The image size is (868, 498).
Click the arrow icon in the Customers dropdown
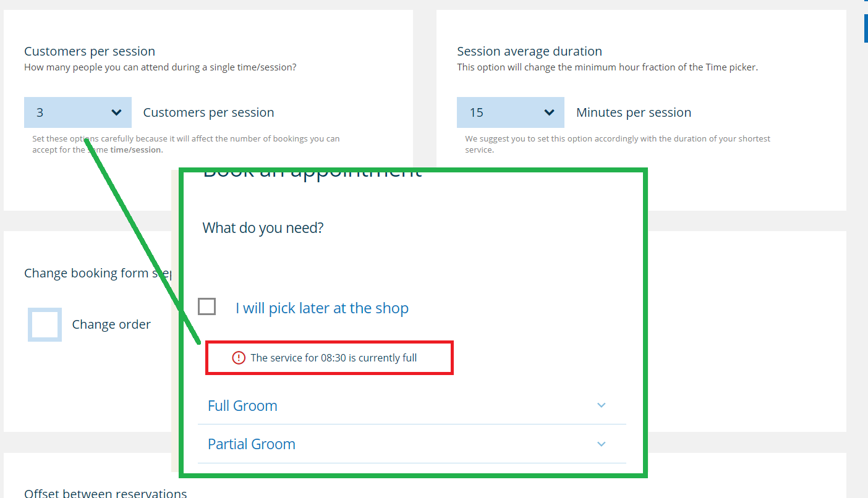point(116,112)
